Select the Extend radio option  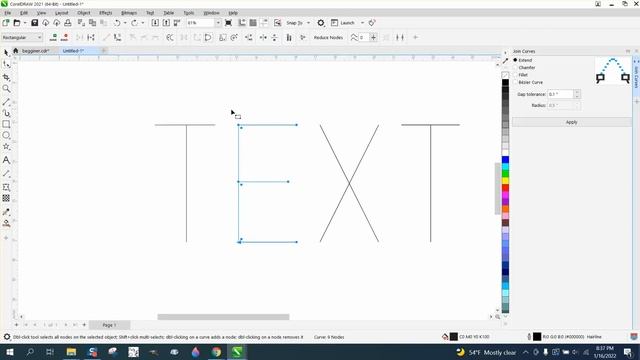point(515,60)
